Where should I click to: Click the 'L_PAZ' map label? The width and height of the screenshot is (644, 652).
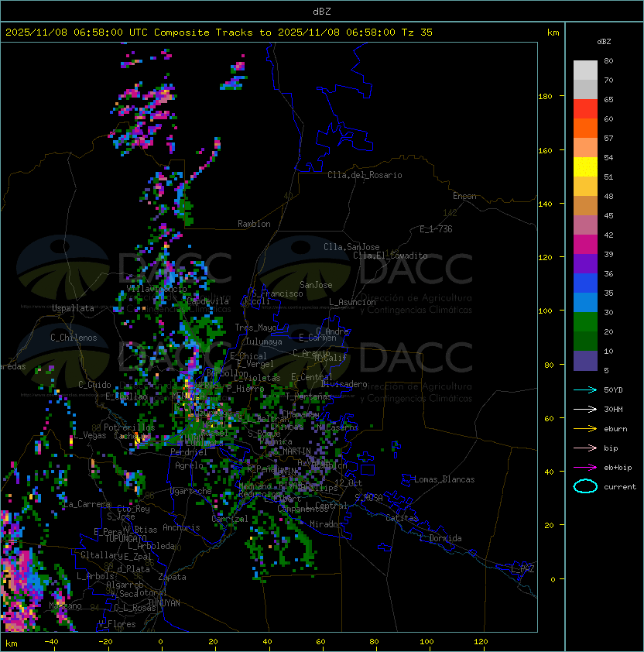tap(522, 569)
